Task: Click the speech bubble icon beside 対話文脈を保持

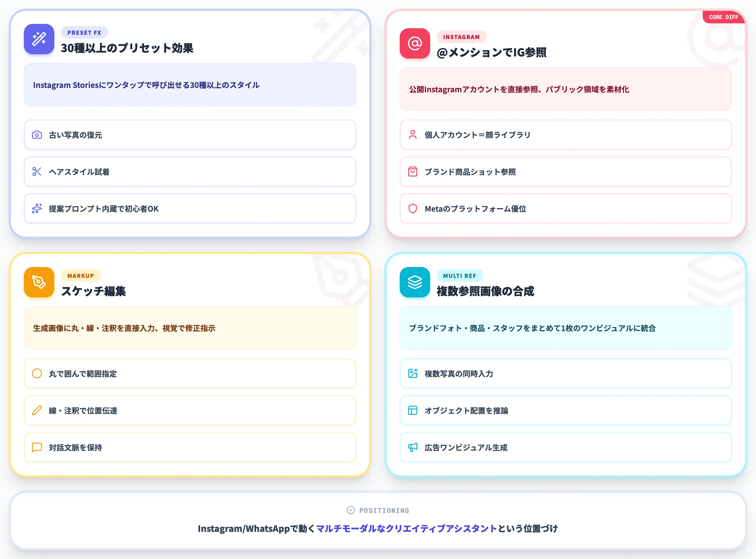Action: tap(37, 447)
